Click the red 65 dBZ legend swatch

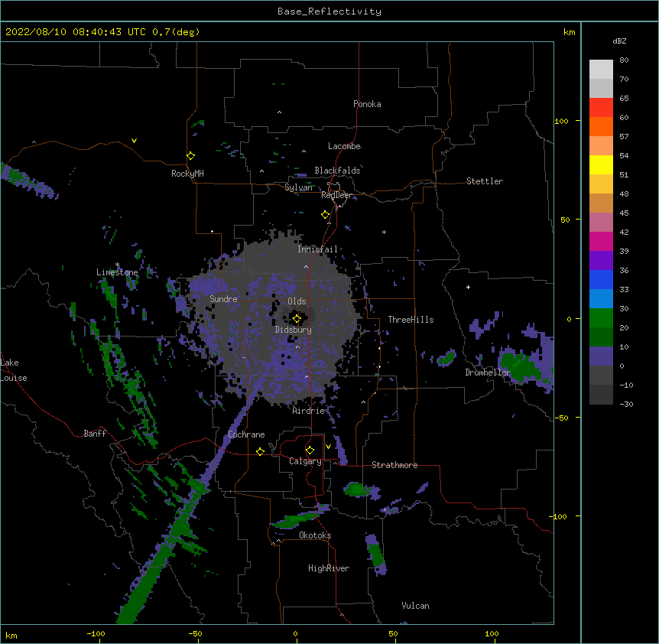pos(601,108)
